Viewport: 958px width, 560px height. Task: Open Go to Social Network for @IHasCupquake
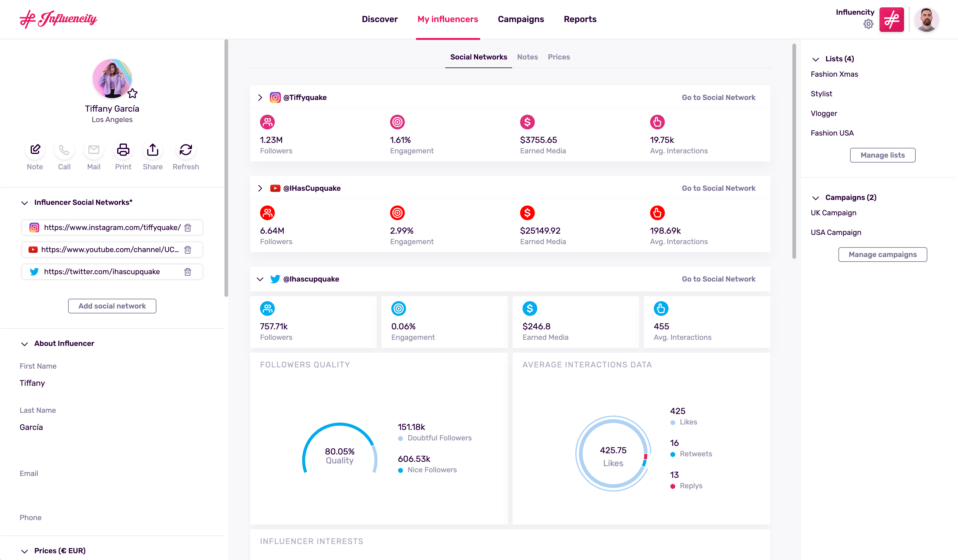click(x=718, y=188)
